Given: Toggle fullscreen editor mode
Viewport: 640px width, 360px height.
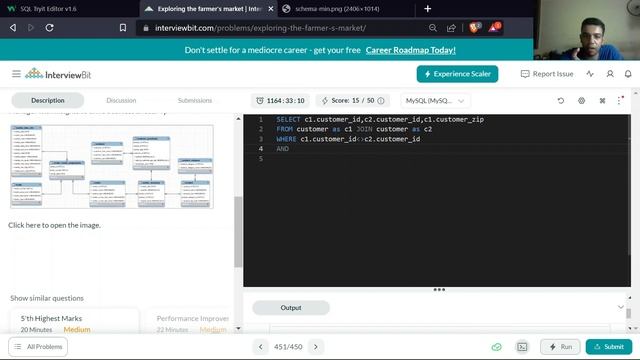Looking at the screenshot, I should click(602, 100).
